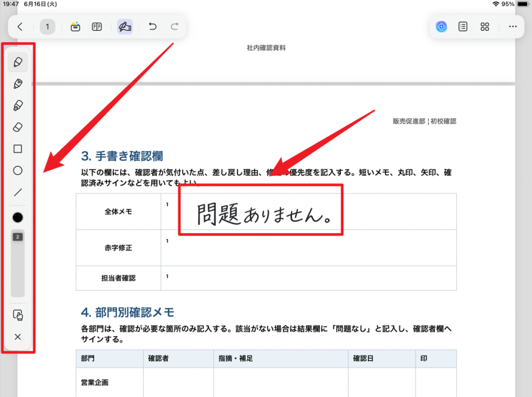Adjust the stroke thickness slider

pos(18,264)
